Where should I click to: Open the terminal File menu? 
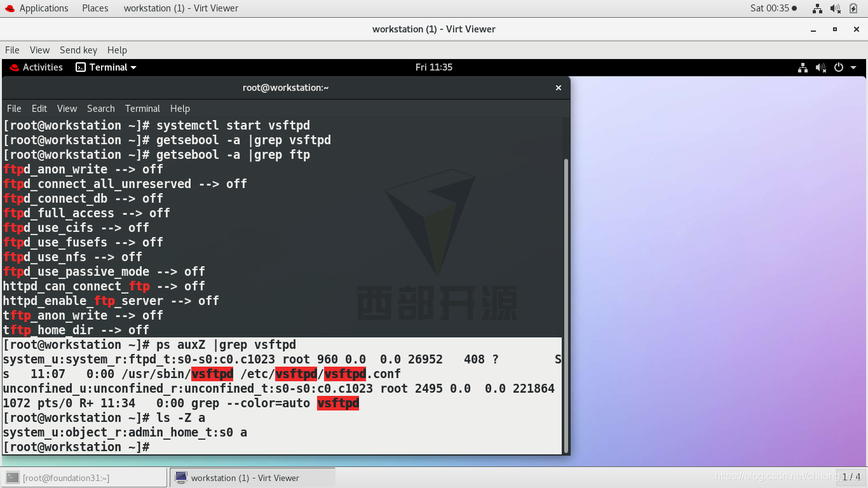tap(14, 109)
